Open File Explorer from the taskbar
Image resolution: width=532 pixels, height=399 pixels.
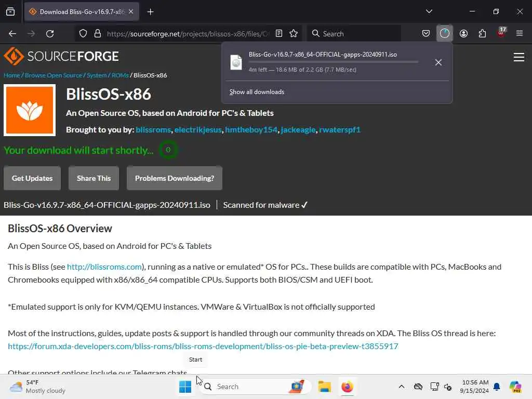(324, 387)
